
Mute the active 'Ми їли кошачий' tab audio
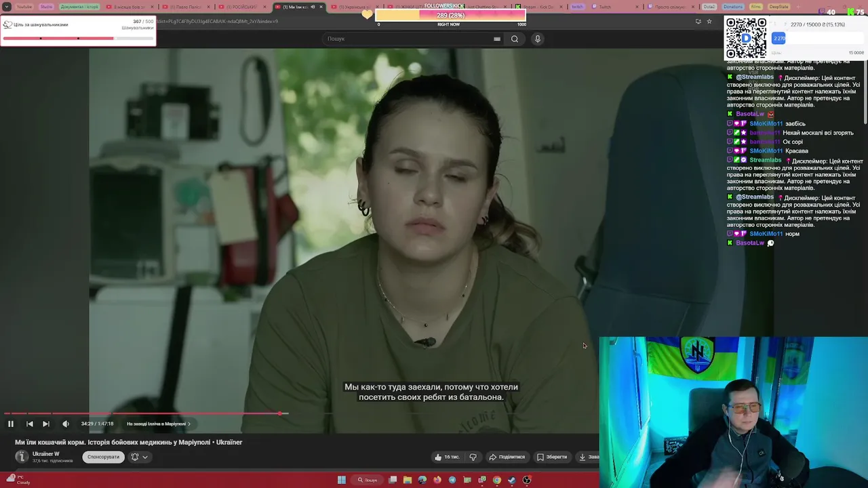click(x=312, y=7)
